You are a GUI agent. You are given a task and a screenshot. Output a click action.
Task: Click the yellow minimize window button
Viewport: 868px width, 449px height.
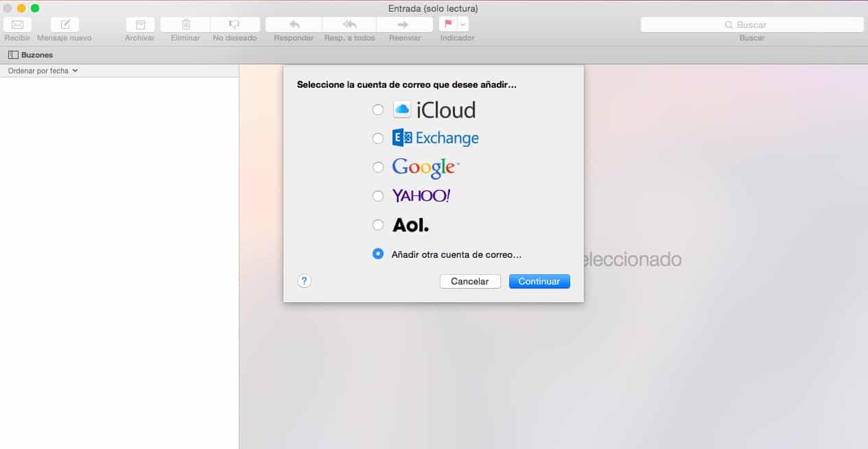(21, 8)
